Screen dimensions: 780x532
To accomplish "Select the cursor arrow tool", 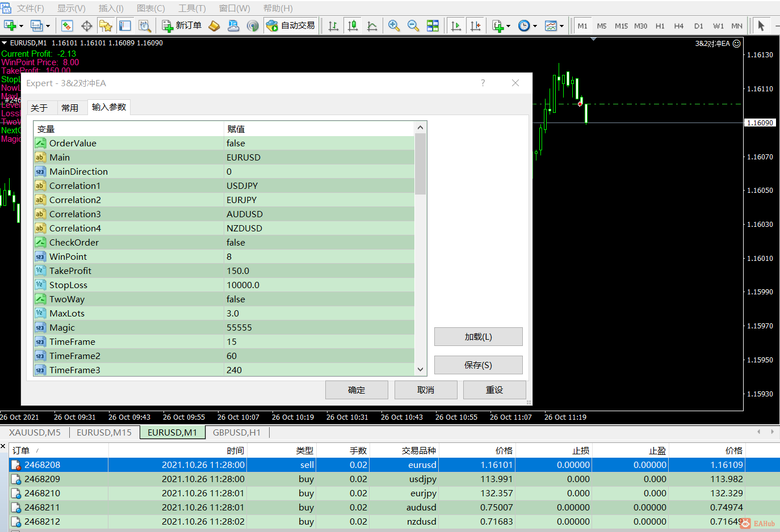I will (x=761, y=26).
